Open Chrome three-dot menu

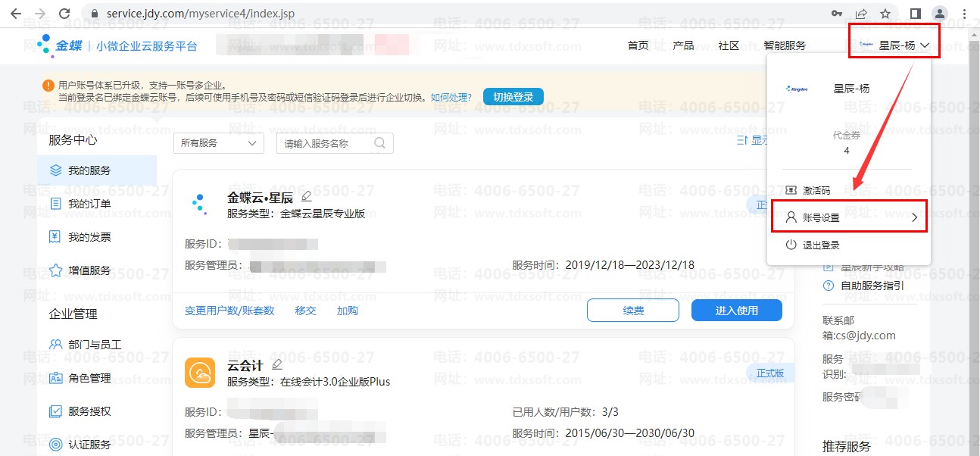964,14
